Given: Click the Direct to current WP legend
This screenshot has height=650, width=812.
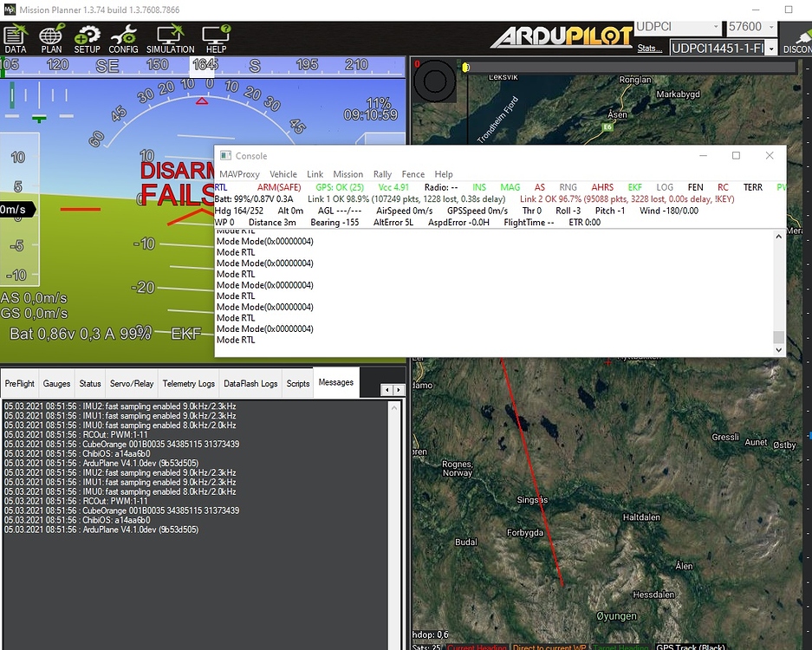Looking at the screenshot, I should tap(549, 647).
